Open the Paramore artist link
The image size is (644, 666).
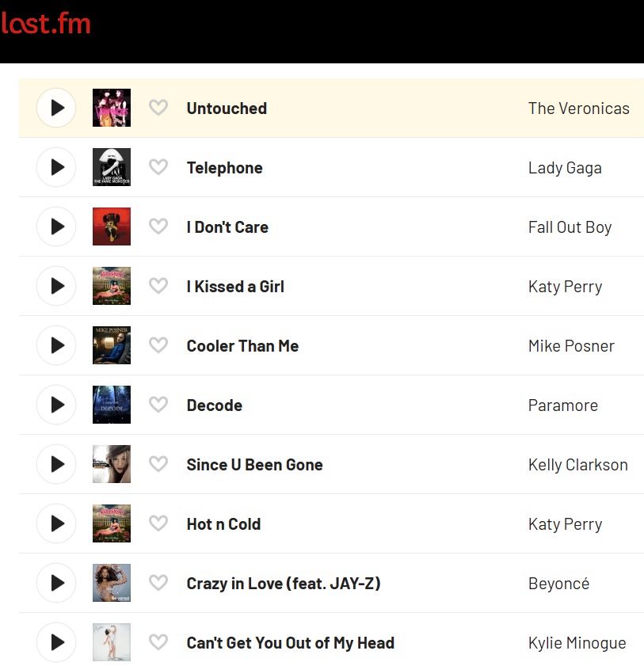pos(562,405)
